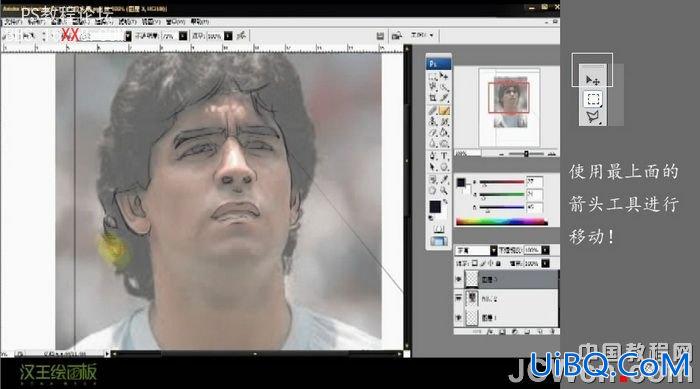Toggle visibility of the portrait thumbnail layer
The height and width of the screenshot is (389, 700).
458,298
